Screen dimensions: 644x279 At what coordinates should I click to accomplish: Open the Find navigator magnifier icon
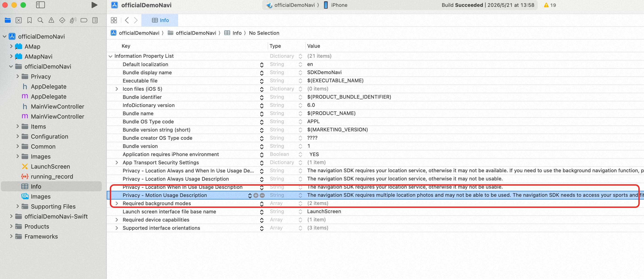coord(40,20)
